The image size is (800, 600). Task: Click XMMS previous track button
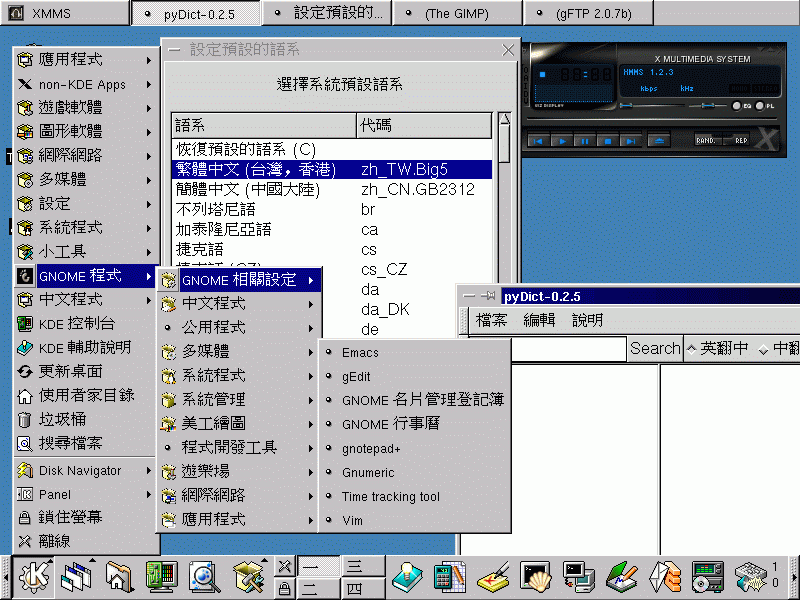click(x=538, y=141)
